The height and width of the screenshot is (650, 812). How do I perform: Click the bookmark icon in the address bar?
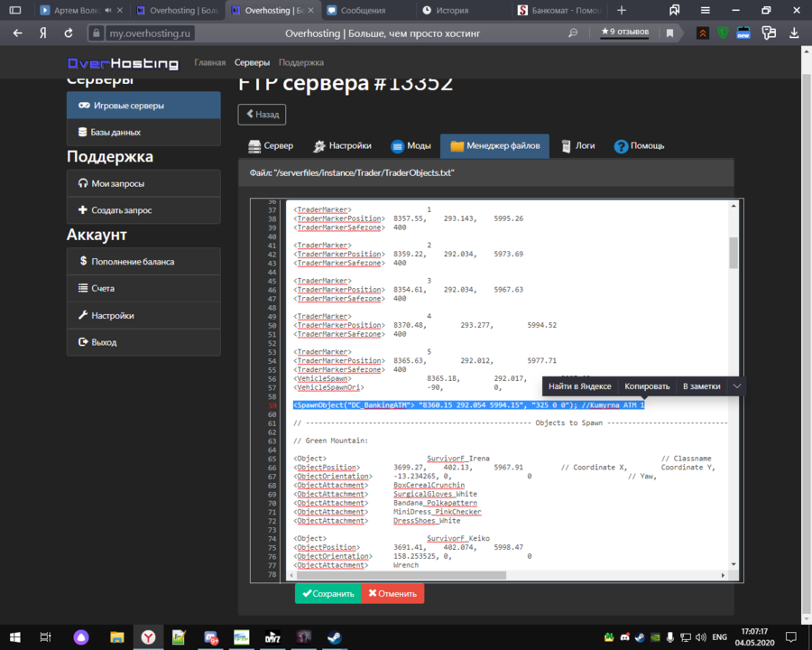pyautogui.click(x=669, y=33)
